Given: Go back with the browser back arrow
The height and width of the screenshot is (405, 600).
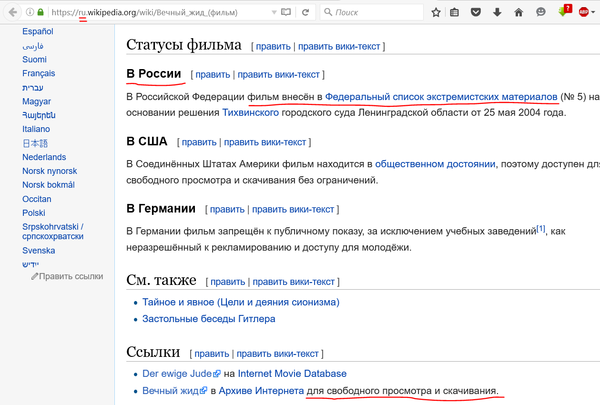Looking at the screenshot, I should click(x=13, y=12).
